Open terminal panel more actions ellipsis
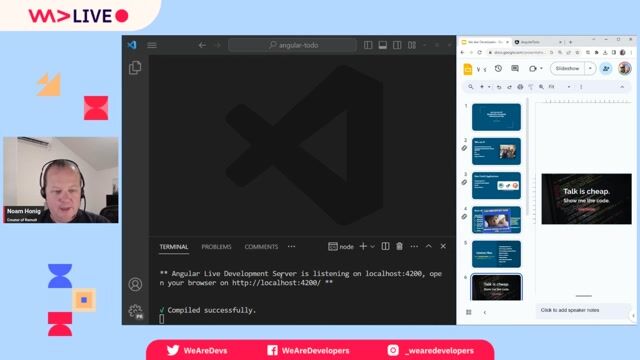Screen dimensions: 640x360 click(414, 247)
